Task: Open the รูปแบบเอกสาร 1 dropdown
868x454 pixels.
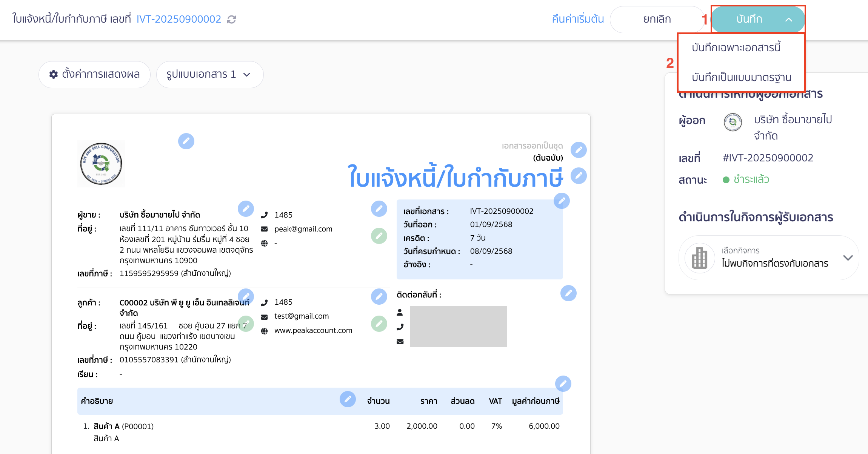Action: tap(210, 74)
